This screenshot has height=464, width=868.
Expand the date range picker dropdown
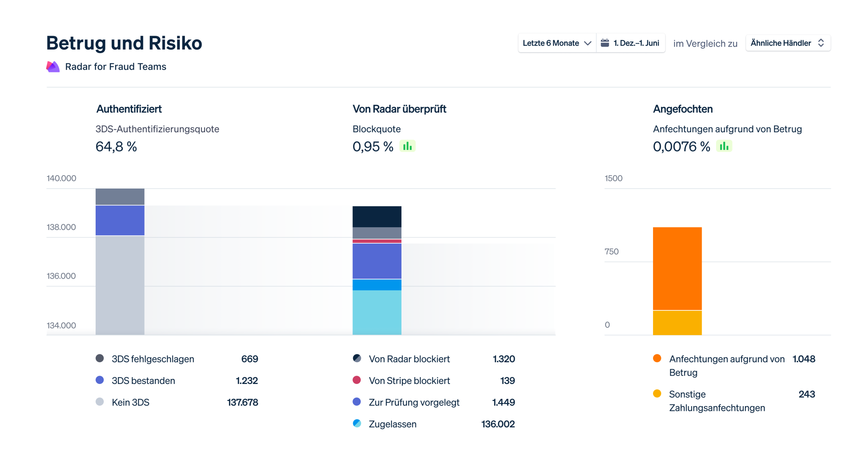[x=552, y=44]
